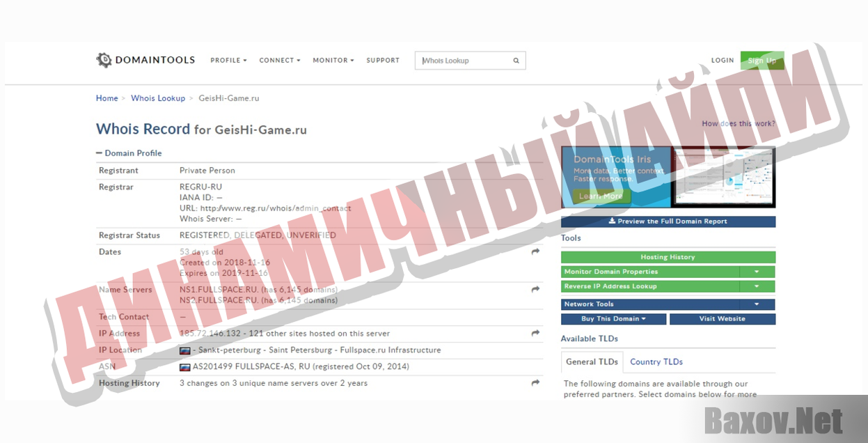Screen dimensions: 868x443
Task: Click Russian flag in IP Location row
Action: click(185, 350)
